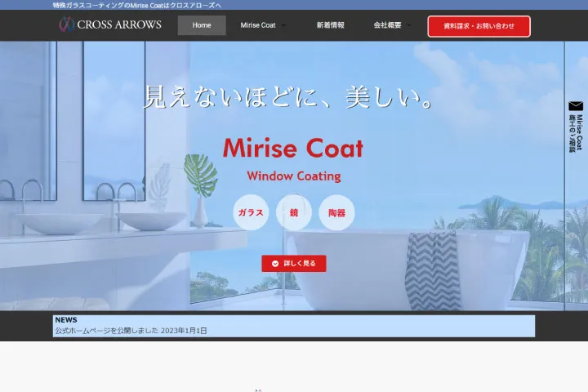Expand the 会社概要 dropdown arrow

pos(408,25)
